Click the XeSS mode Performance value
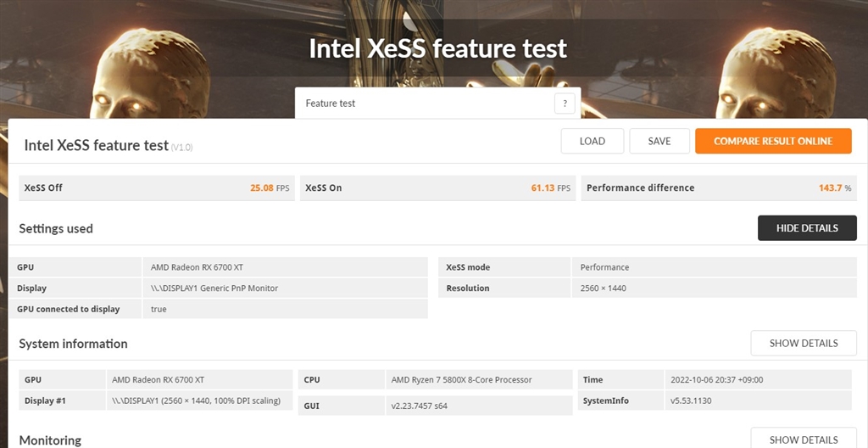The height and width of the screenshot is (448, 868). pyautogui.click(x=604, y=267)
